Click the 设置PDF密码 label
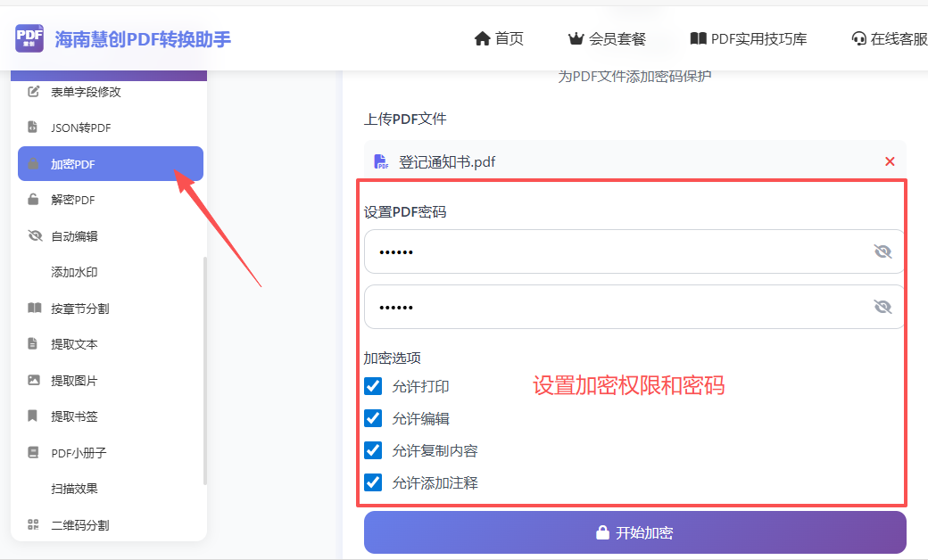The height and width of the screenshot is (560, 928). (x=405, y=211)
